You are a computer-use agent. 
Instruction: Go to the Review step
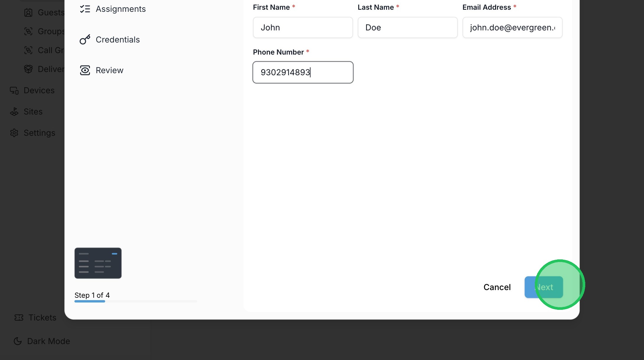(x=109, y=70)
